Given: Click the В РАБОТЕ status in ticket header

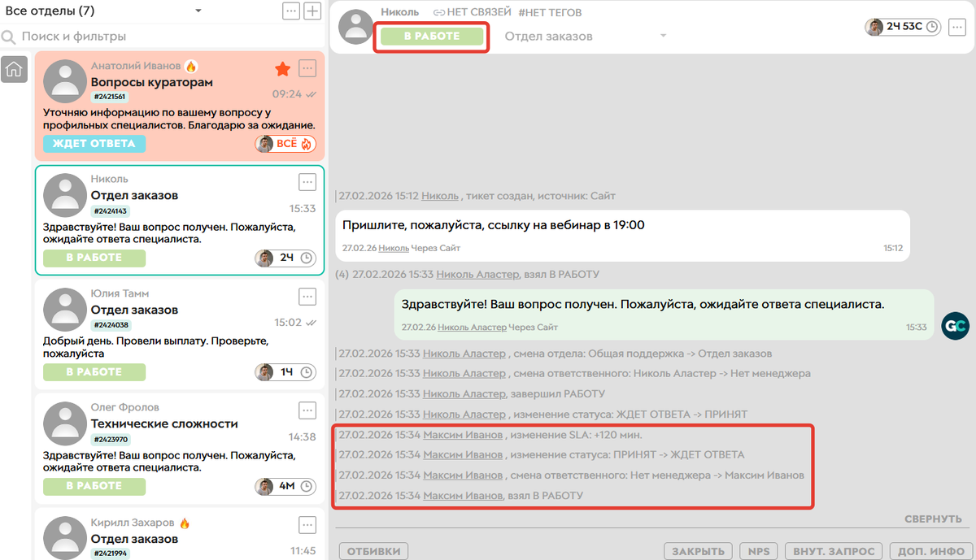Looking at the screenshot, I should (x=432, y=37).
